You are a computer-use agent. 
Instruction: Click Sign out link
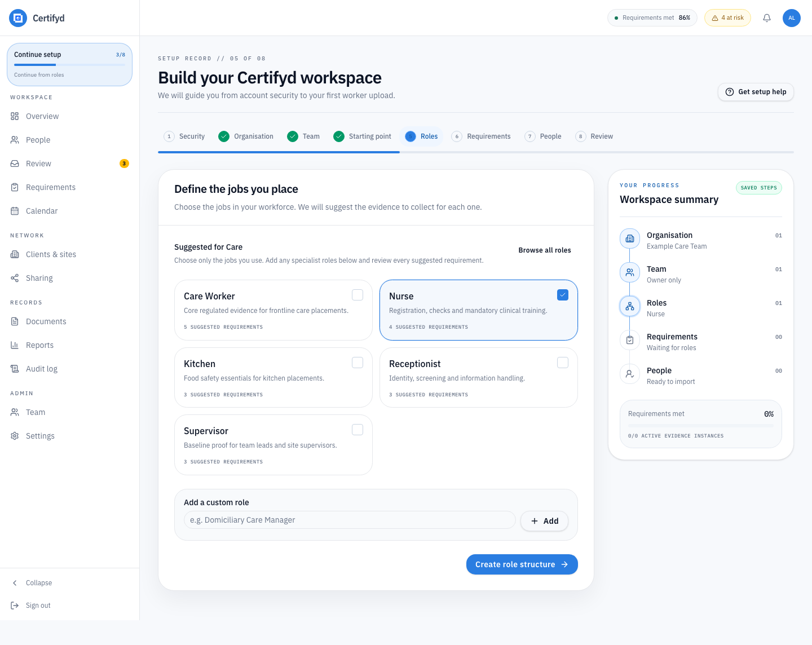pos(38,606)
